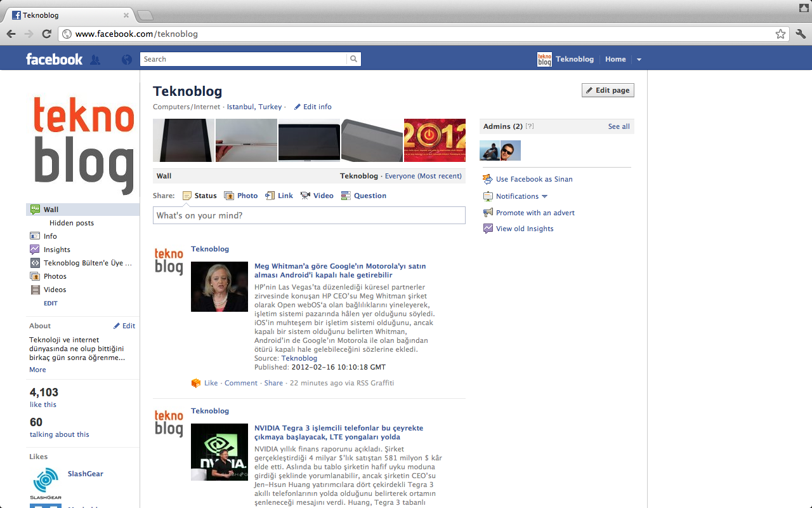Viewport: 812px width, 508px height.
Task: Click Teknoblog Bülten'e Üye app icon
Action: click(35, 263)
